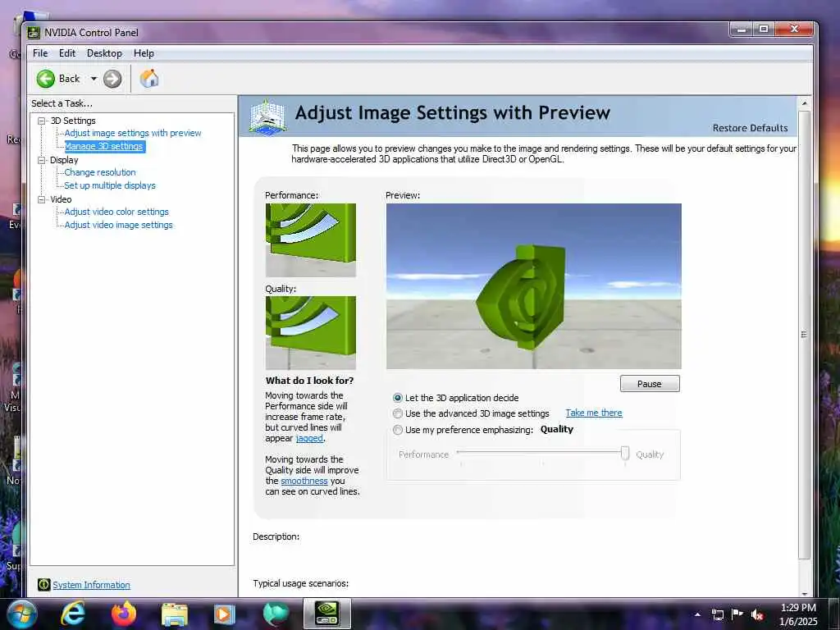Click the smoothness help link
Viewport: 840px width, 630px height.
[304, 481]
